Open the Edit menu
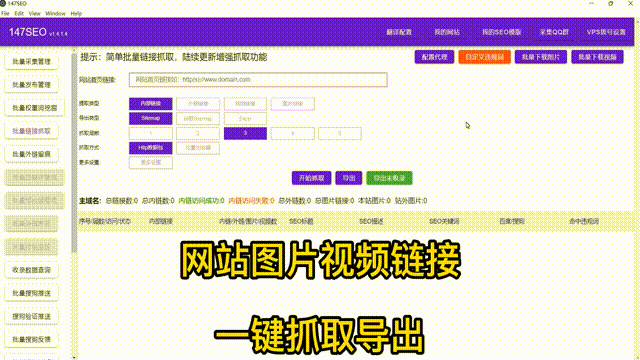The image size is (640, 360). click(19, 13)
